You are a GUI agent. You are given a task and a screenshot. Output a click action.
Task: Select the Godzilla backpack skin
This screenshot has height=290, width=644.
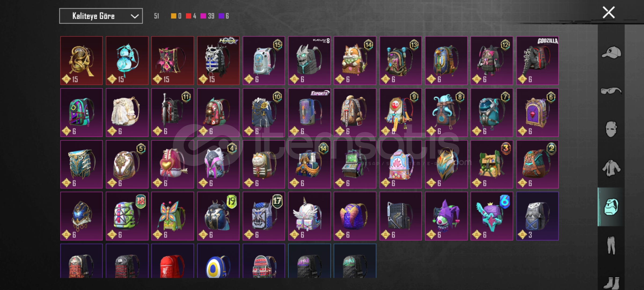[537, 61]
